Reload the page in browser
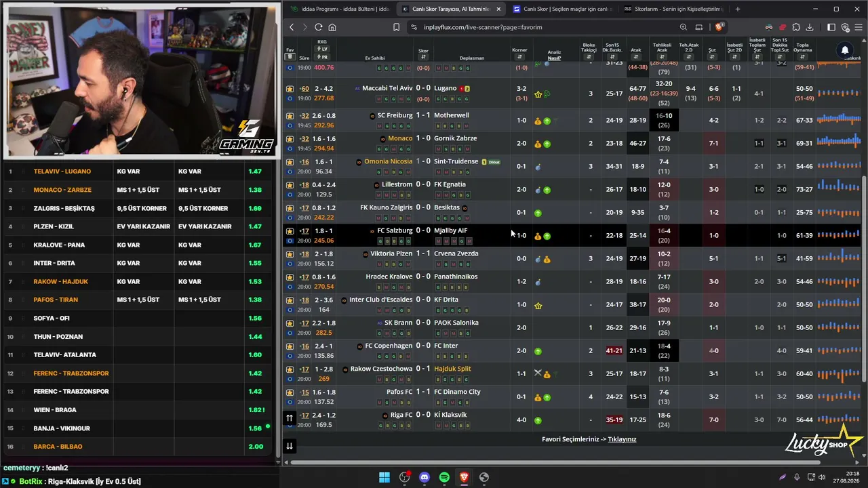The width and height of the screenshot is (868, 488). tap(318, 27)
